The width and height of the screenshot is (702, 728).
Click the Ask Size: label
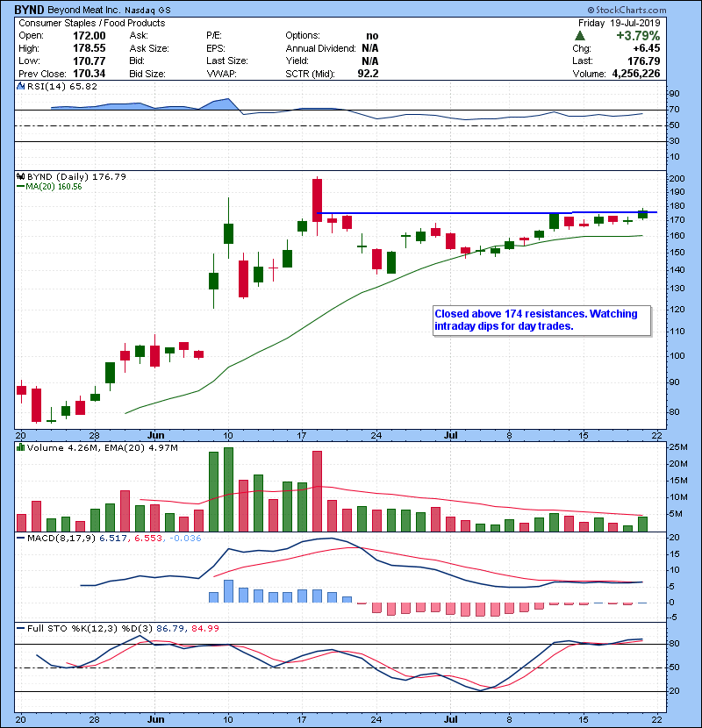149,48
